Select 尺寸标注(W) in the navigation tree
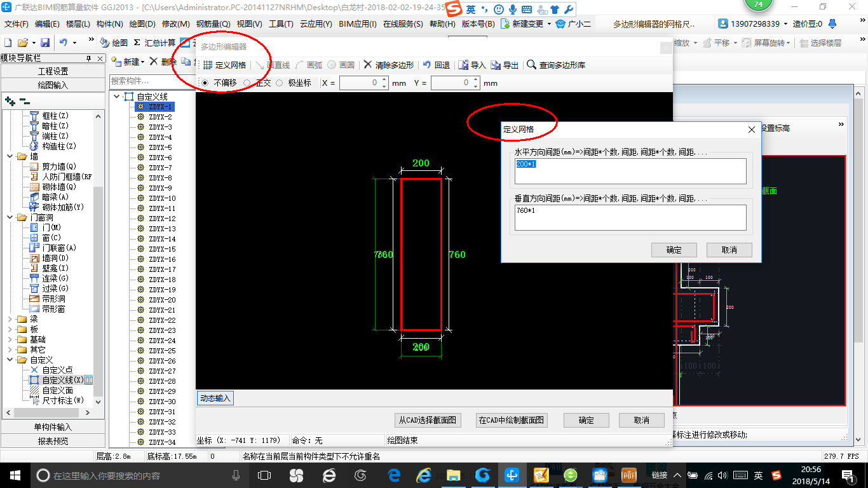The width and height of the screenshot is (868, 488). coord(62,400)
